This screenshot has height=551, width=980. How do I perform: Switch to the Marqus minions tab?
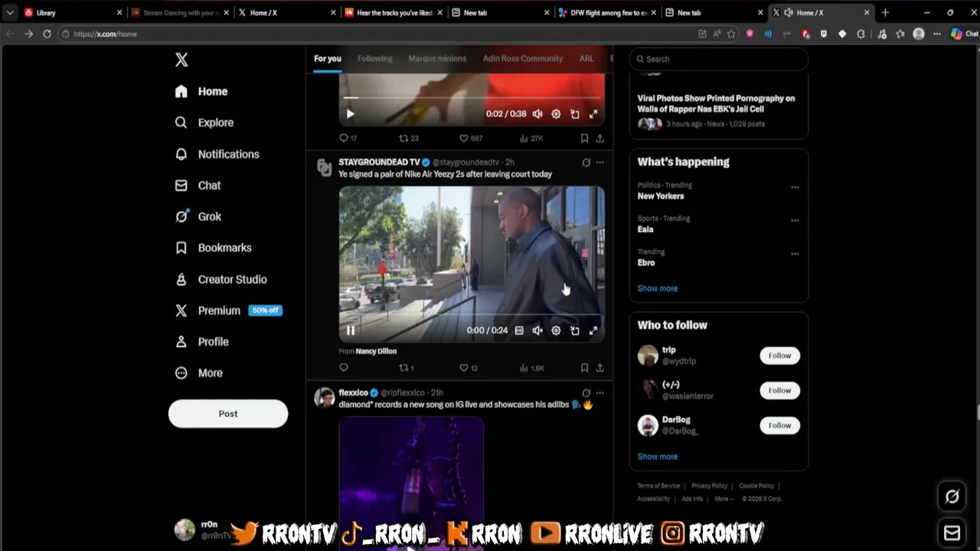coord(437,58)
